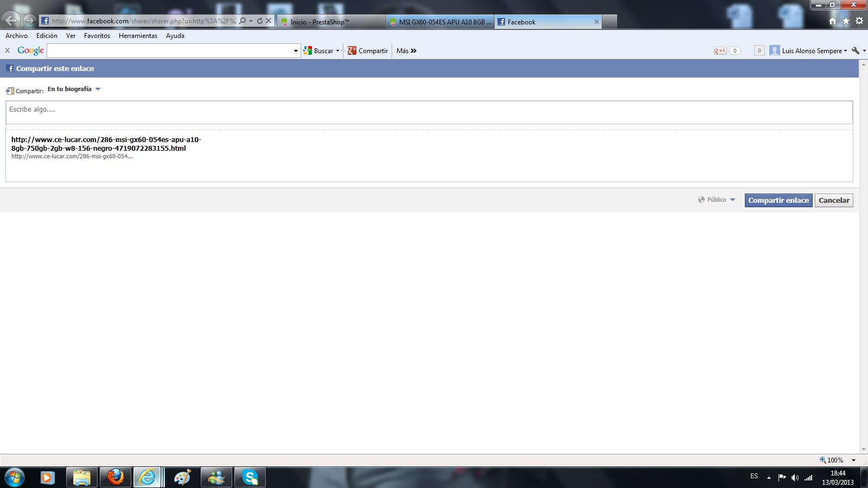Refresh the page with the reload icon
Image resolution: width=868 pixels, height=488 pixels.
point(260,21)
